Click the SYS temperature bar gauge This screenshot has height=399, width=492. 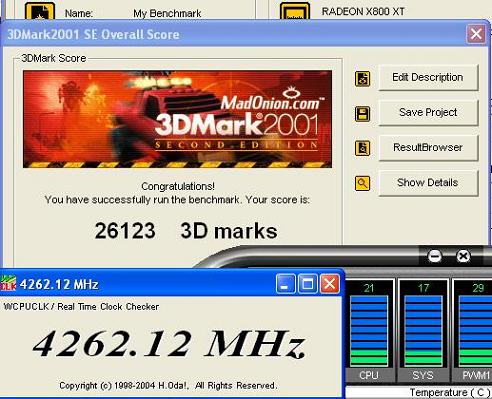pos(423,330)
